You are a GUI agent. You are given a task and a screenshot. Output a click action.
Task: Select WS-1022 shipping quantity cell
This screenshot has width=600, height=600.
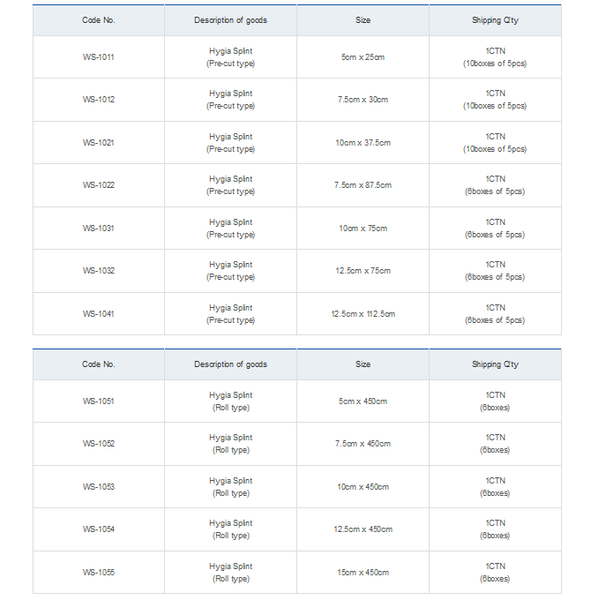pos(495,185)
